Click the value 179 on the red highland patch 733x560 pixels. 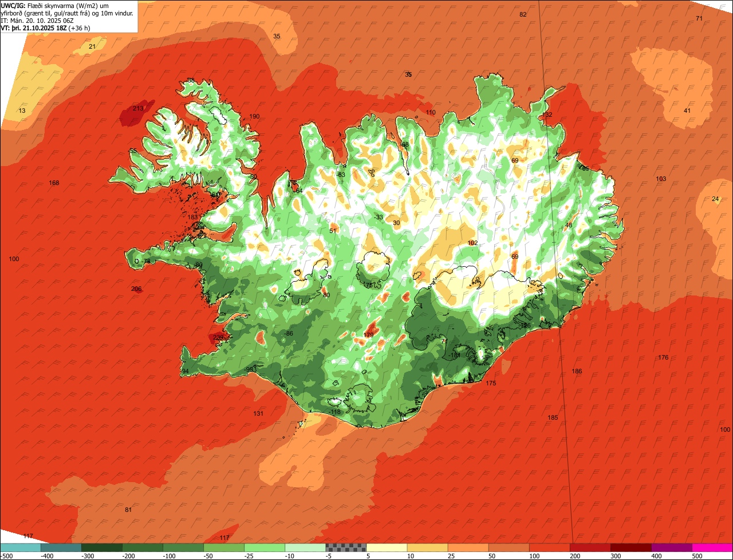[368, 335]
